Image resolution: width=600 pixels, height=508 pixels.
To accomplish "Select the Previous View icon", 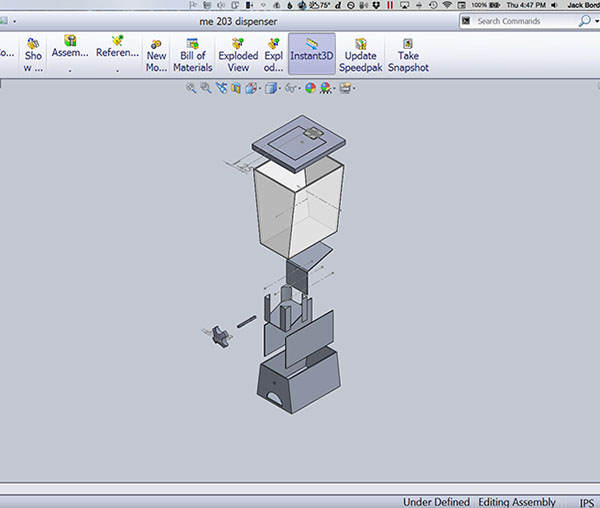I will [x=221, y=88].
